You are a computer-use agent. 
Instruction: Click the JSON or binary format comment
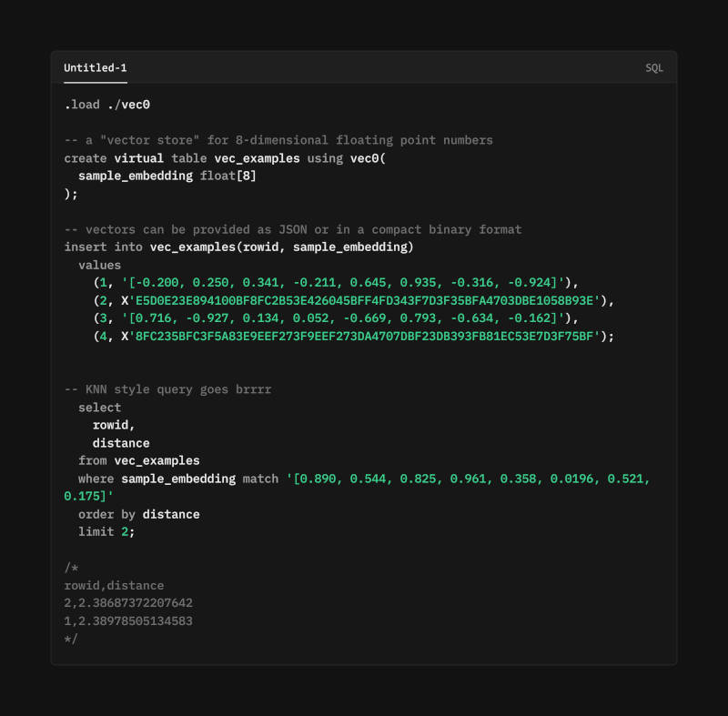tap(293, 229)
